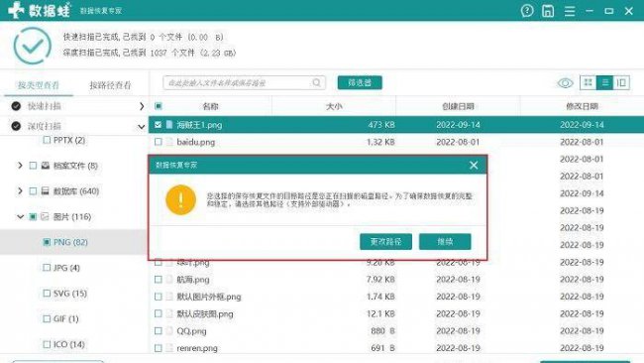The width and height of the screenshot is (644, 363).
Task: Select the QQ.png file name
Action: pyautogui.click(x=191, y=331)
